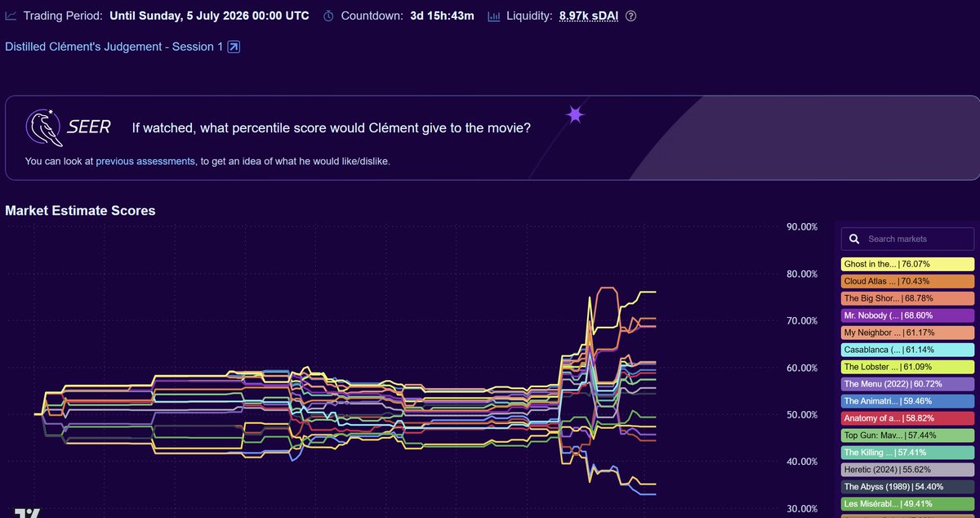Select Les Misérabl... 49.41% market

[907, 504]
